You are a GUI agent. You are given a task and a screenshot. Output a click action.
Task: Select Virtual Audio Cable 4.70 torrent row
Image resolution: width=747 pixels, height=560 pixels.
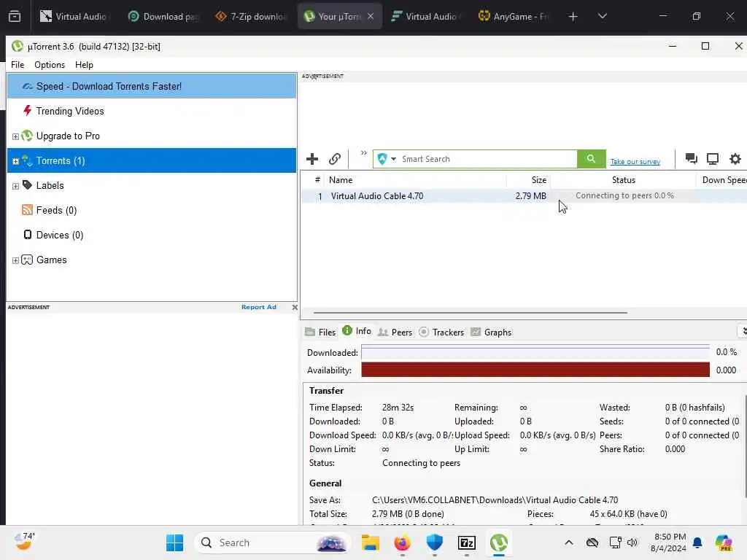(524, 195)
